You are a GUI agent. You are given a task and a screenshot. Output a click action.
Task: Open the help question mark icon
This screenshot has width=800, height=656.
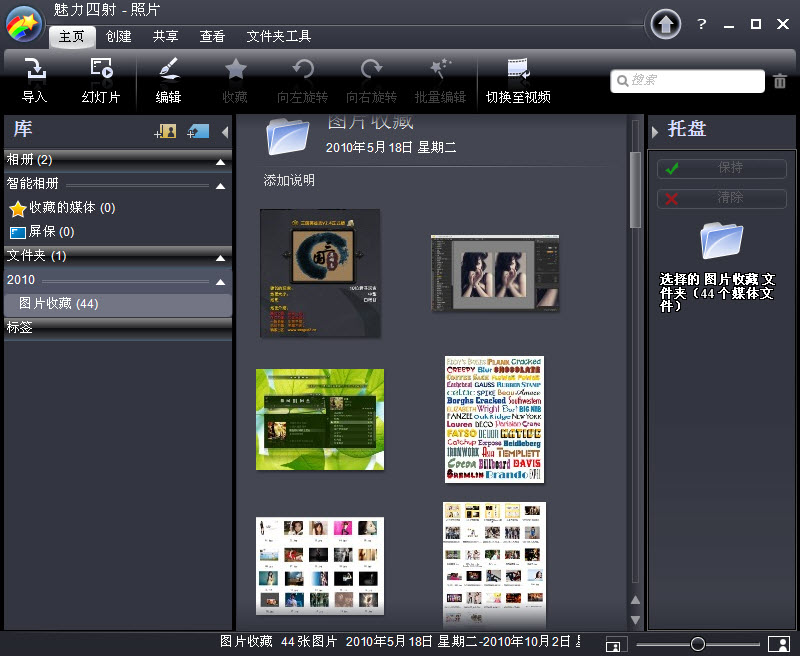(x=702, y=24)
